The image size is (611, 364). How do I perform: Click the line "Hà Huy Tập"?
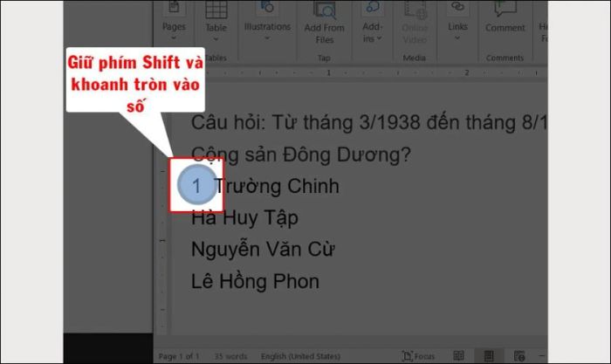tap(244, 218)
